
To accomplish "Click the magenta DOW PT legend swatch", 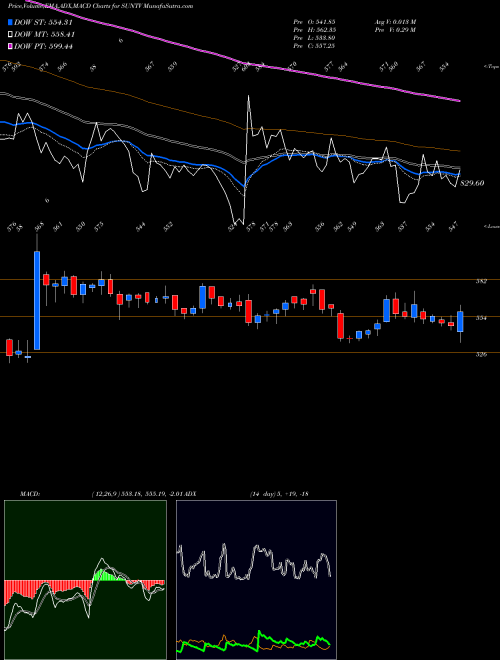I will [11, 46].
